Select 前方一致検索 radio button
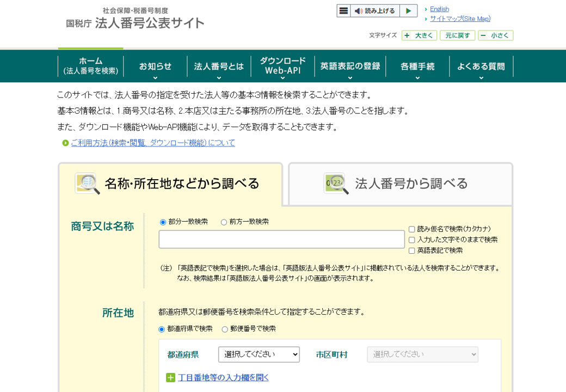The width and height of the screenshot is (566, 392). coord(224,222)
